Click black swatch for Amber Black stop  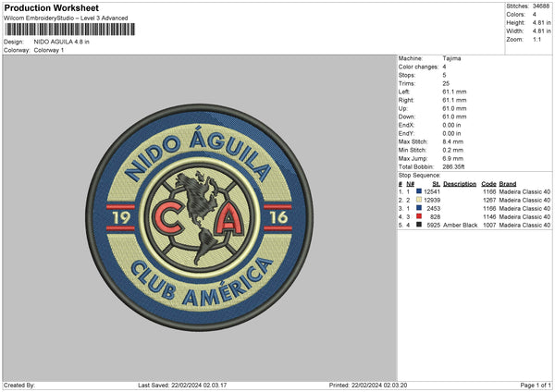(419, 225)
